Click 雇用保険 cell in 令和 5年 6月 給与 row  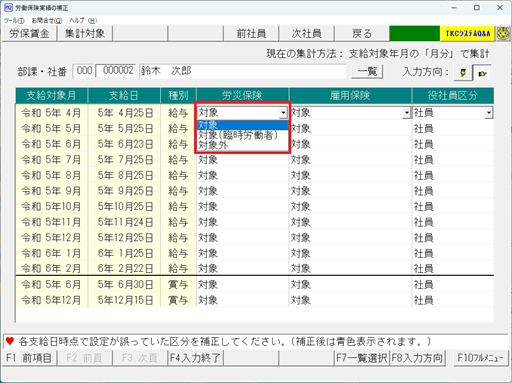350,144
